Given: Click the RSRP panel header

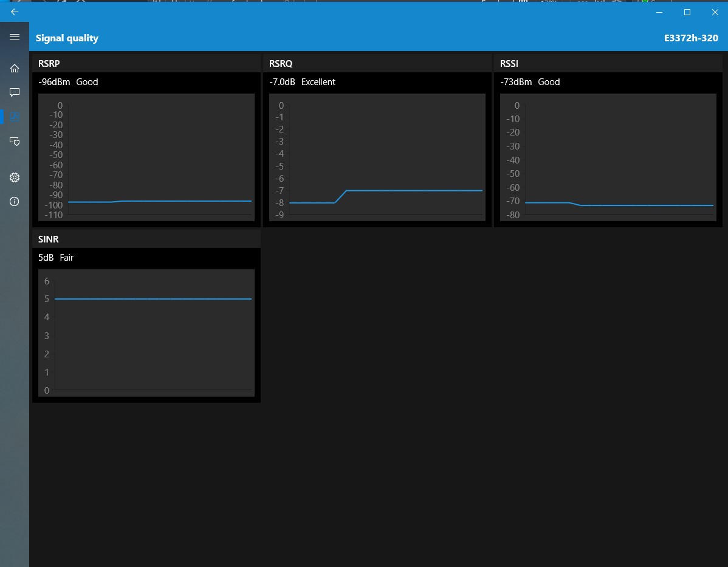Looking at the screenshot, I should click(x=146, y=64).
